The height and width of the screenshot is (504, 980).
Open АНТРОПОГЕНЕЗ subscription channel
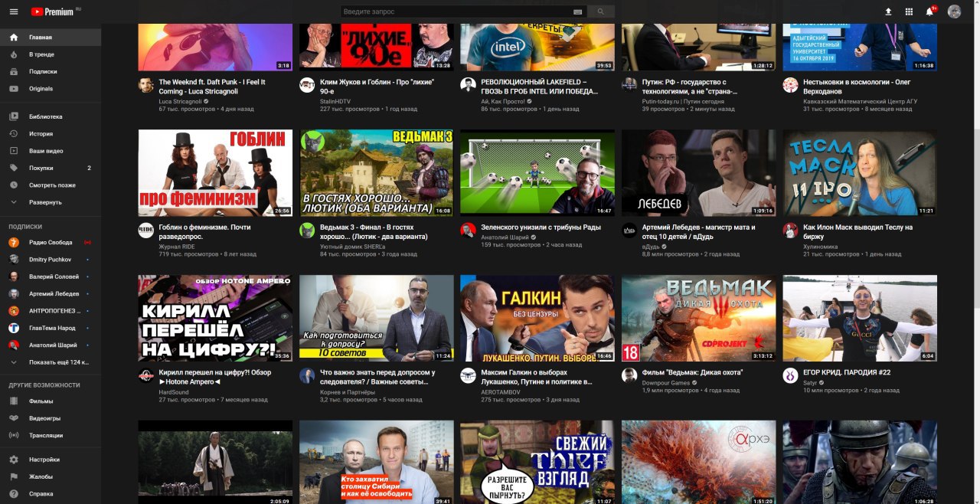pos(51,311)
